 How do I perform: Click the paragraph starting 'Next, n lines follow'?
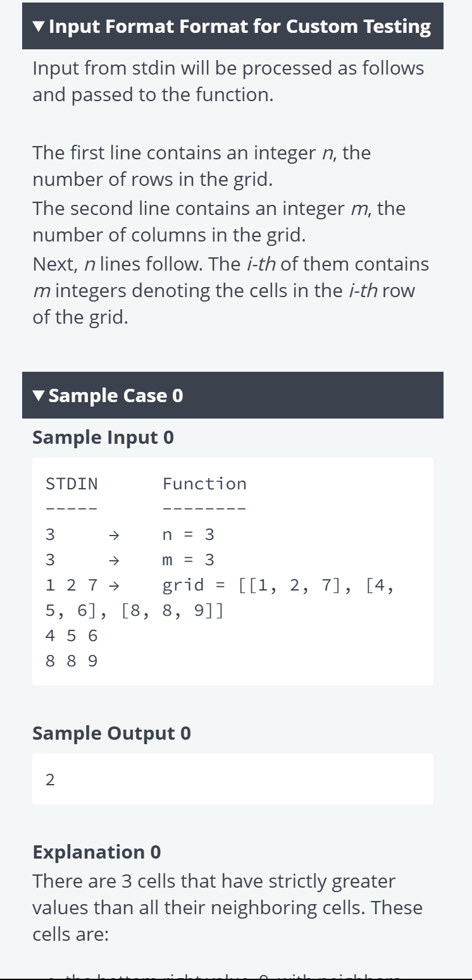[x=231, y=290]
